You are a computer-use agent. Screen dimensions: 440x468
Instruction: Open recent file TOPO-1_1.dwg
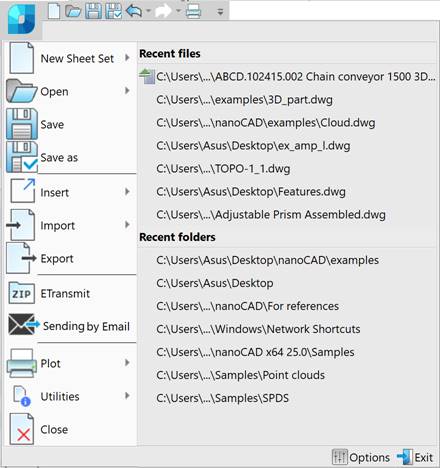(x=223, y=169)
